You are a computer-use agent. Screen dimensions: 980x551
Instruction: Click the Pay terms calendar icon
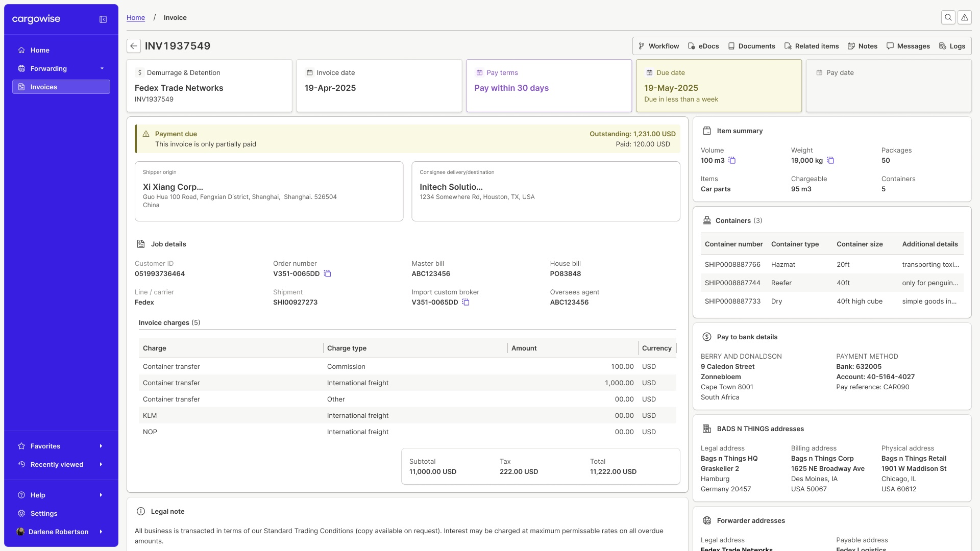479,72
